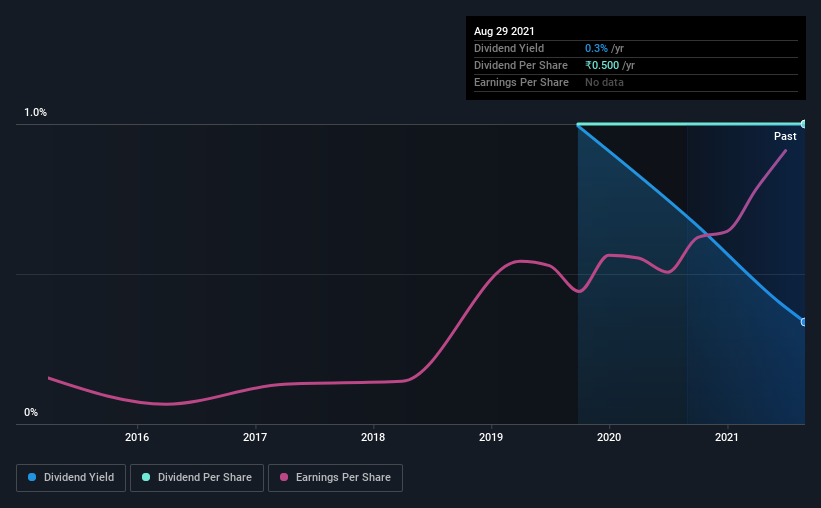Image resolution: width=821 pixels, height=508 pixels.
Task: Click the pink dot in Earnings Per Share legend
Action: click(284, 478)
